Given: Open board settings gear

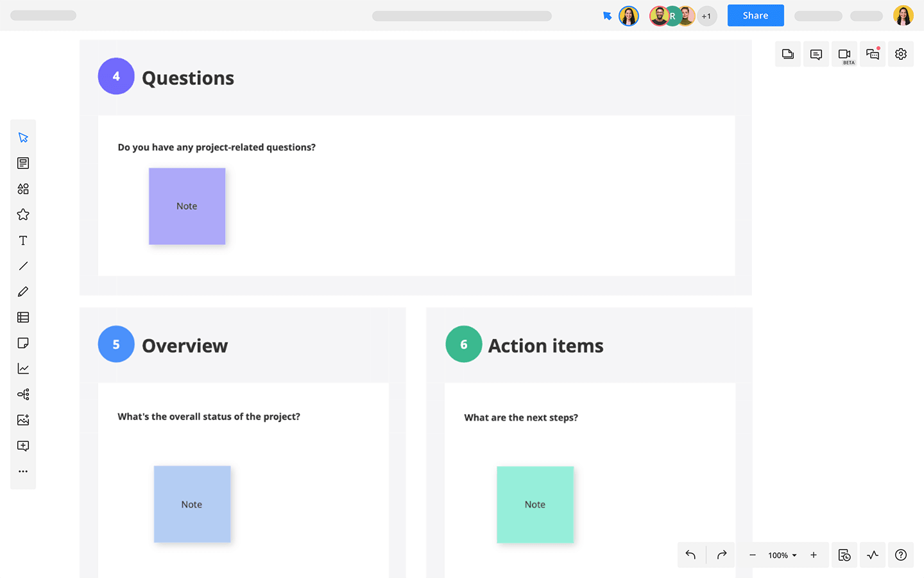Looking at the screenshot, I should [901, 55].
